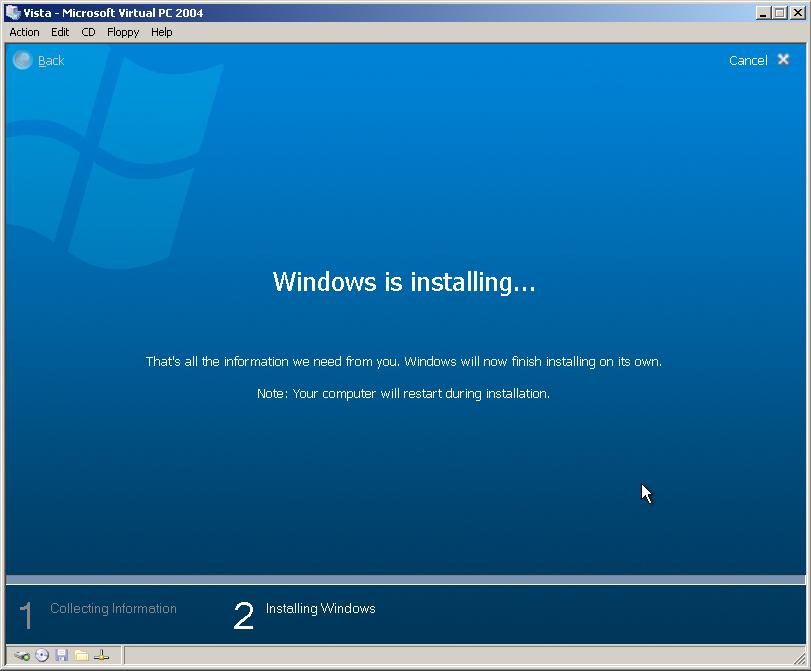Screen dimensions: 811x671
Task: Open the Action menu
Action: point(24,32)
